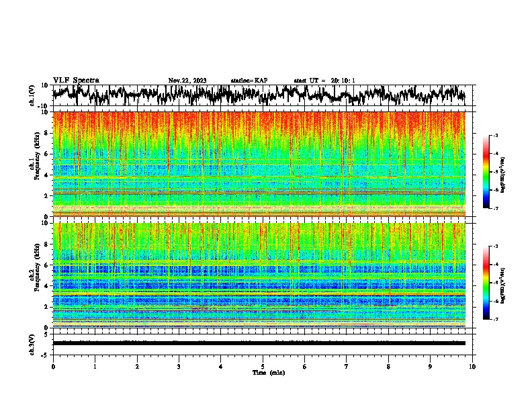This screenshot has width=532, height=411.
Task: Click the "VLF Spectra" plot title
Action: point(76,81)
